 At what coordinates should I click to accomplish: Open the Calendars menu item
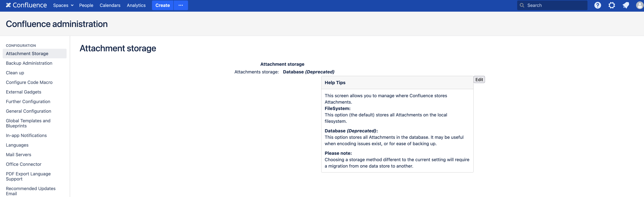point(110,5)
